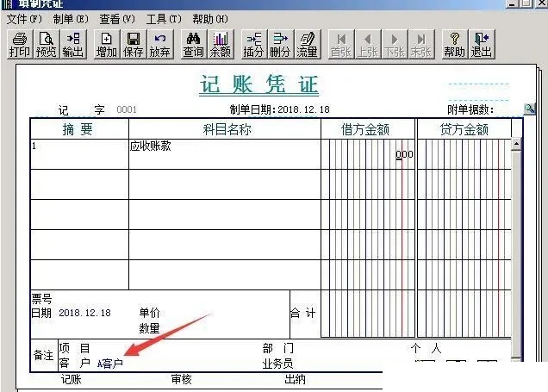This screenshot has width=548, height=392.
Task: Open the 查询 search binoculars icon
Action: [x=193, y=45]
